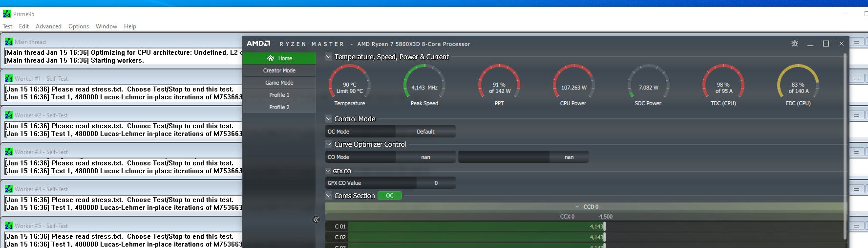
Task: Click the EDC (CPU) gauge
Action: coord(798,85)
